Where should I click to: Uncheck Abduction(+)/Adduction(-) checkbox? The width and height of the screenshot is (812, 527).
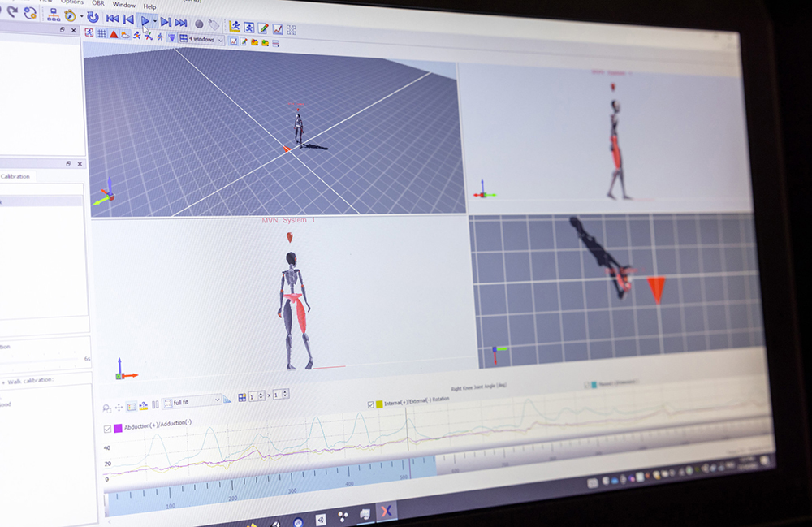point(108,429)
